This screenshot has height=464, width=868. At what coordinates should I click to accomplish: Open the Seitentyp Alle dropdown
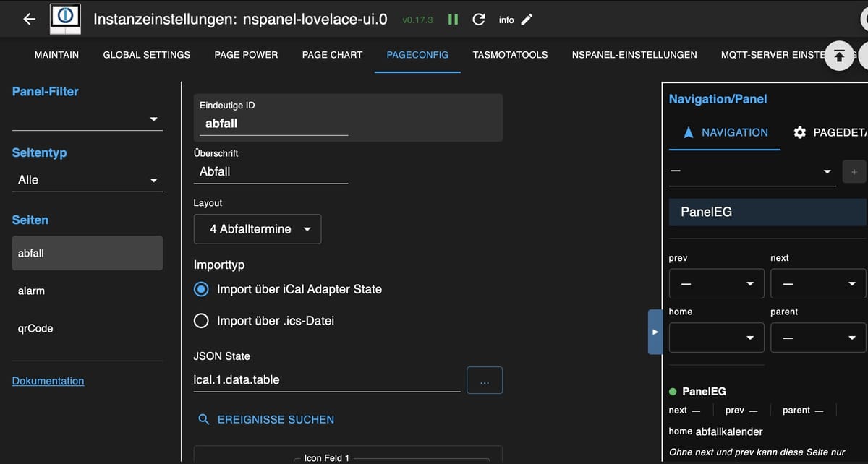[x=87, y=180]
